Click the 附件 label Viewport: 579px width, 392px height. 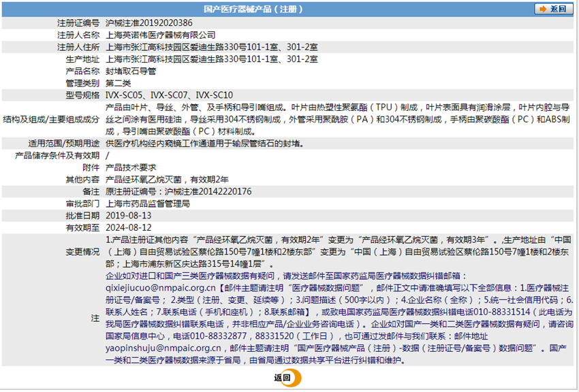(x=91, y=167)
